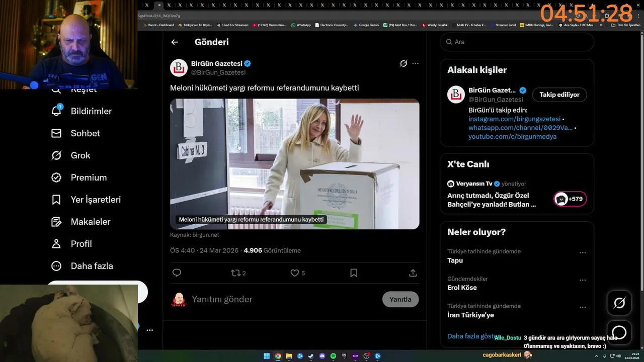
Task: Open the Livad For Streamers bookmark
Action: click(x=232, y=25)
